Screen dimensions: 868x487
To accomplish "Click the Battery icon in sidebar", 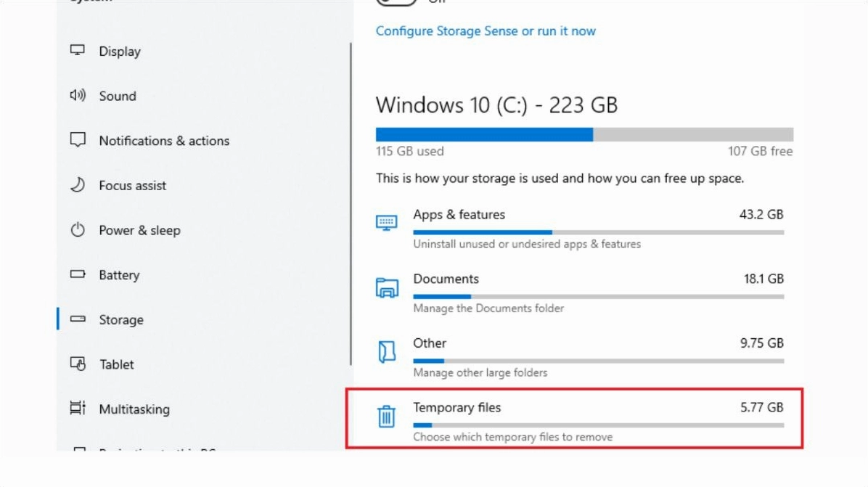I will (x=78, y=275).
